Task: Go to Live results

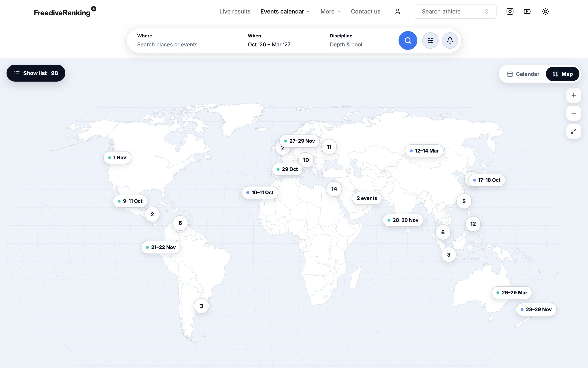Action: (x=235, y=11)
